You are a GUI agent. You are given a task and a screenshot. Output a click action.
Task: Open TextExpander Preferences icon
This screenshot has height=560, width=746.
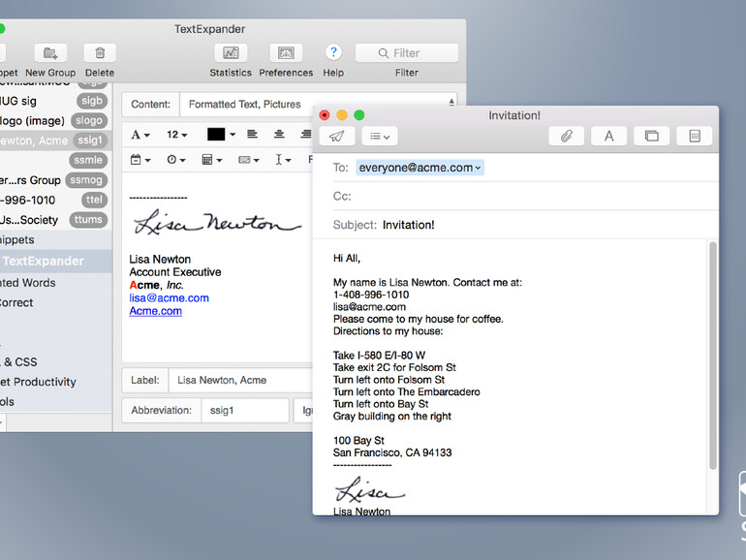286,53
